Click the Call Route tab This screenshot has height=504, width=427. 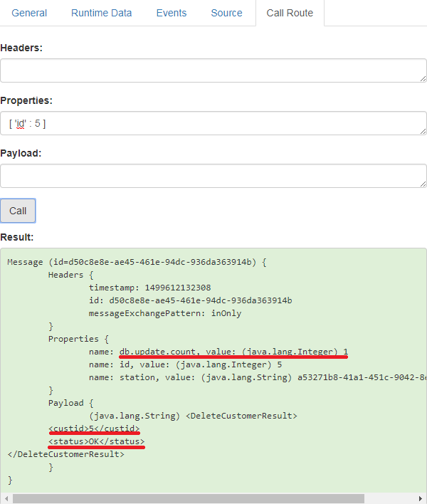tap(290, 13)
